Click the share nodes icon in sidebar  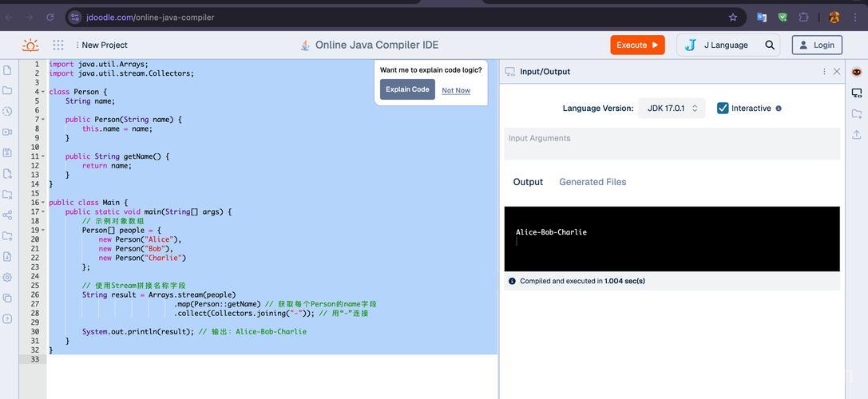click(7, 215)
